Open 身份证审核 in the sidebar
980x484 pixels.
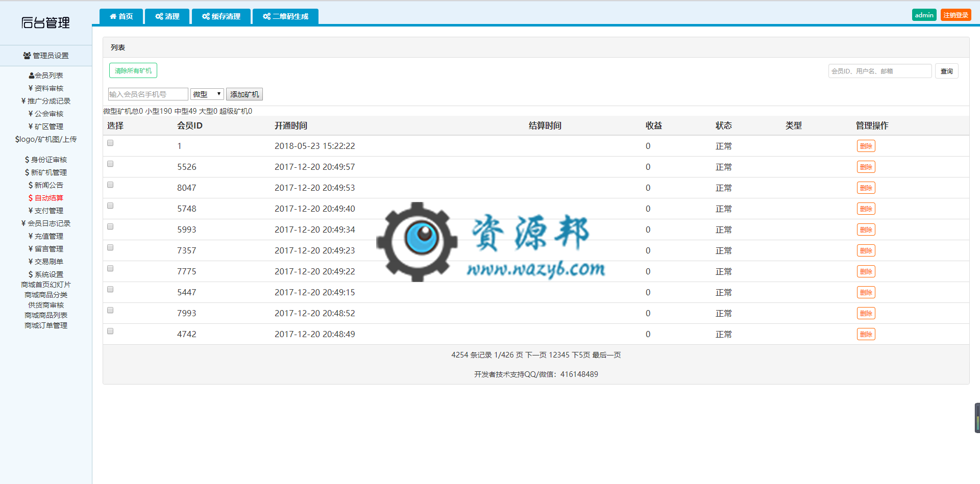click(46, 160)
